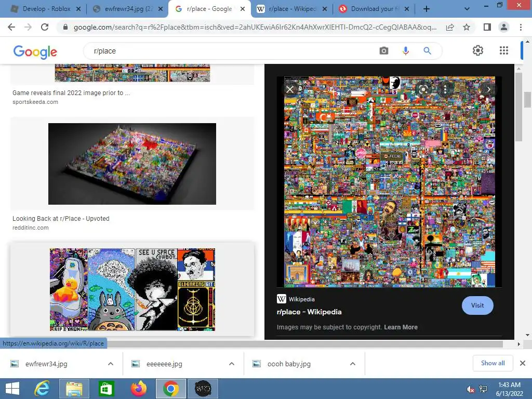This screenshot has height=399, width=532.
Task: Open File Explorer from taskbar
Action: pos(74,389)
